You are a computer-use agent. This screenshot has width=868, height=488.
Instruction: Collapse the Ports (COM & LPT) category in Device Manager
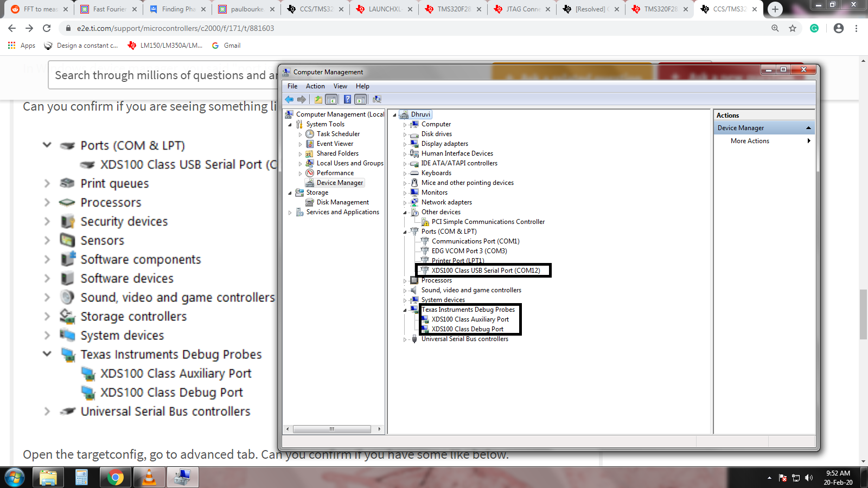point(405,232)
